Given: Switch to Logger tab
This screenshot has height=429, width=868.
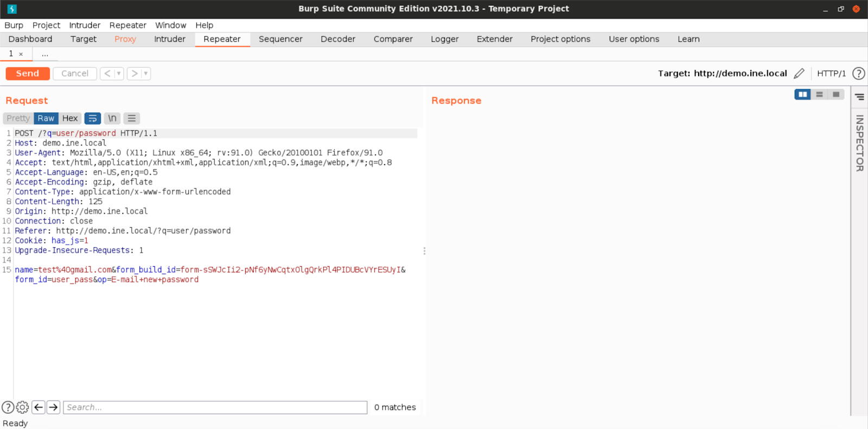Looking at the screenshot, I should (x=445, y=39).
